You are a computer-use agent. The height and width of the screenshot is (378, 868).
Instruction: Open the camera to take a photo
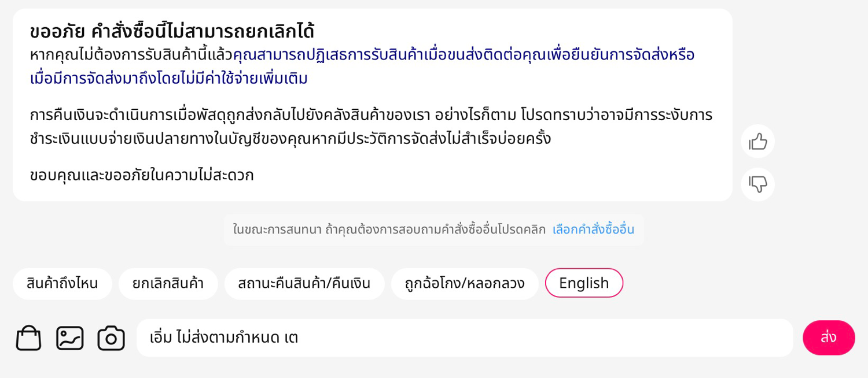pos(111,338)
